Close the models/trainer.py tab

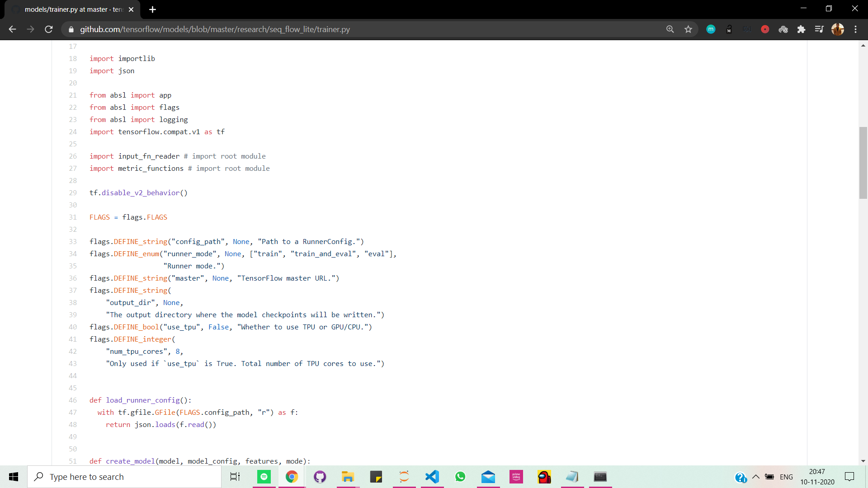(131, 9)
